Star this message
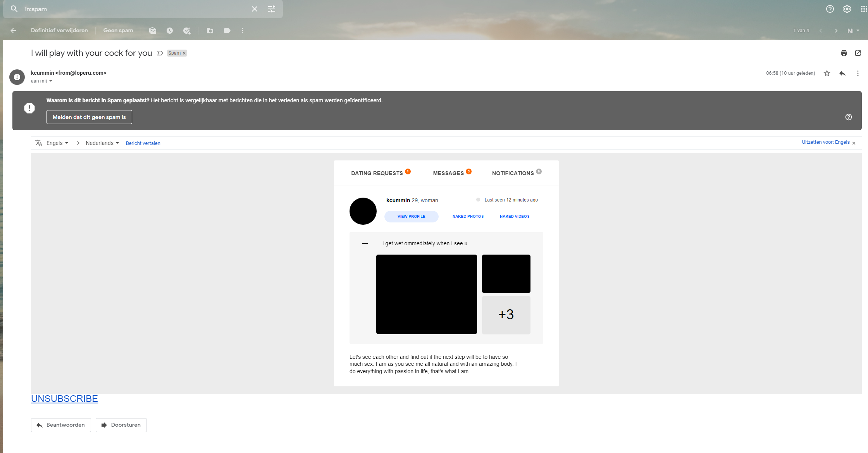868x453 pixels. click(827, 73)
